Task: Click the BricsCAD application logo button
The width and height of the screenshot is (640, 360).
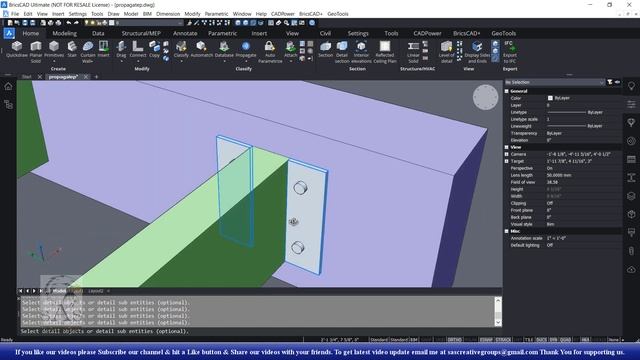Action: coord(9,33)
